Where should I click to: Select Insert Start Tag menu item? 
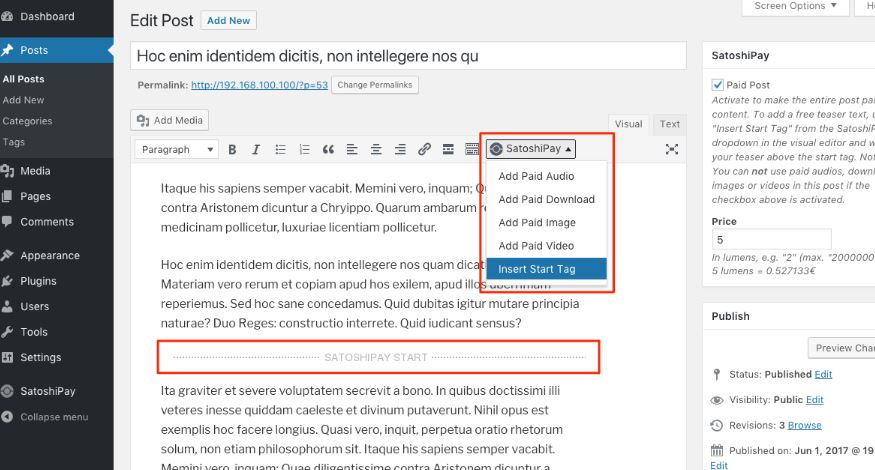[546, 269]
